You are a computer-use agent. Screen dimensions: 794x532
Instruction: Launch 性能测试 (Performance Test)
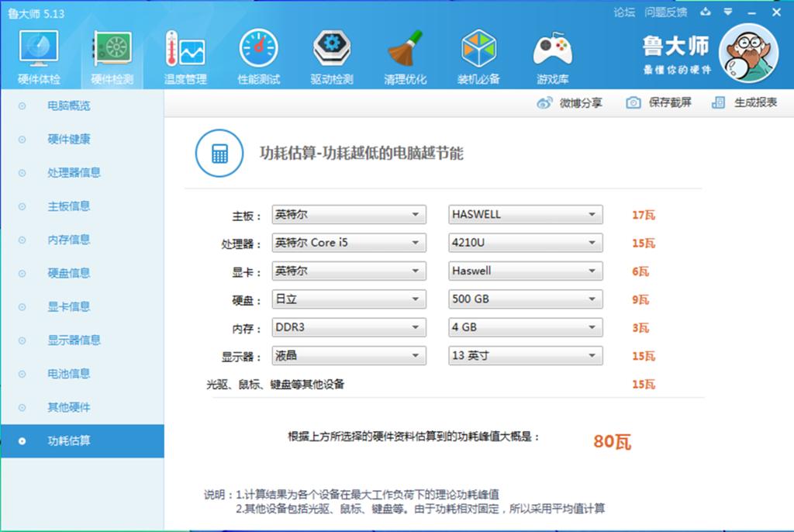pos(257,54)
